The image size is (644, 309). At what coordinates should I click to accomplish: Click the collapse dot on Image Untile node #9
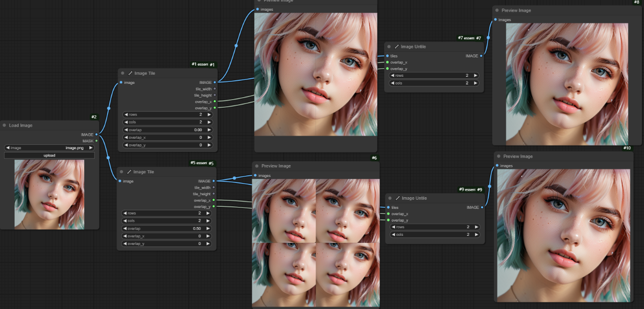tap(390, 198)
